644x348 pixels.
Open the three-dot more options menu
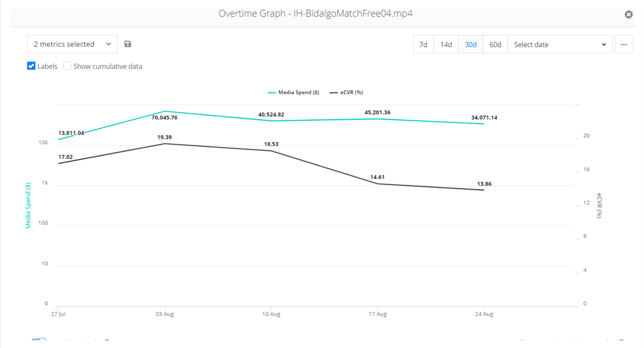click(624, 44)
